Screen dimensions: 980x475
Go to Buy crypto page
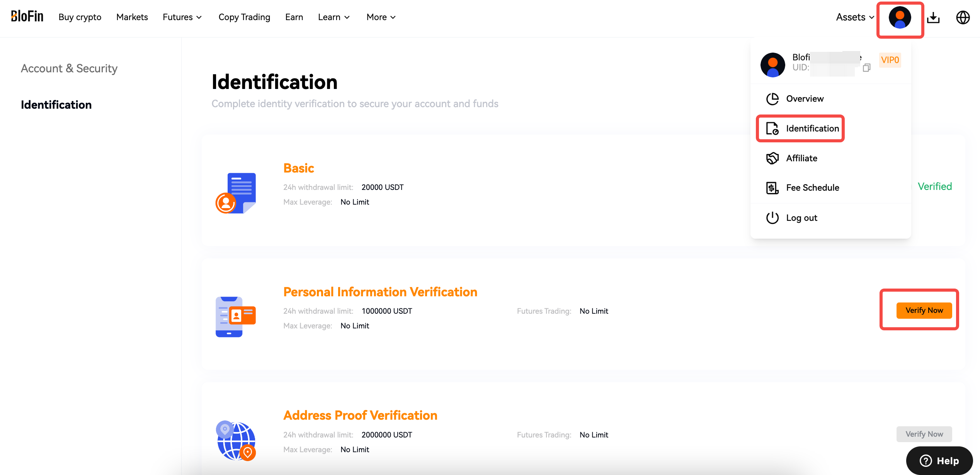pos(80,17)
